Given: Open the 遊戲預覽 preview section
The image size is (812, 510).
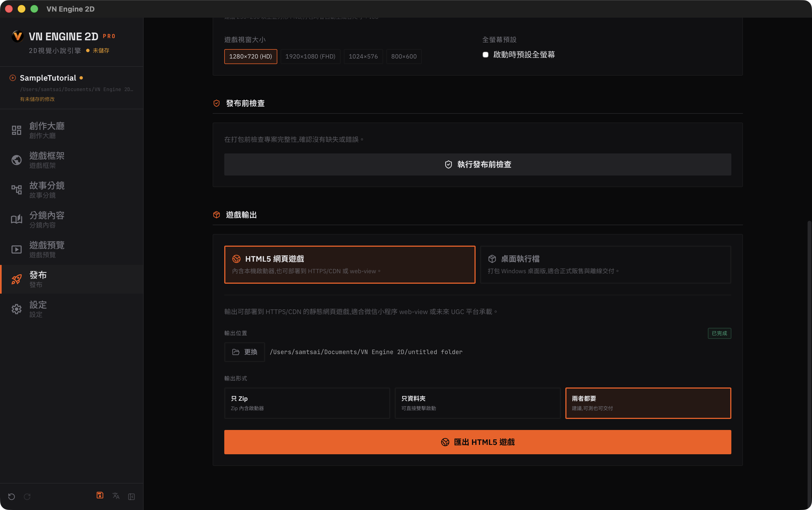Looking at the screenshot, I should point(72,249).
